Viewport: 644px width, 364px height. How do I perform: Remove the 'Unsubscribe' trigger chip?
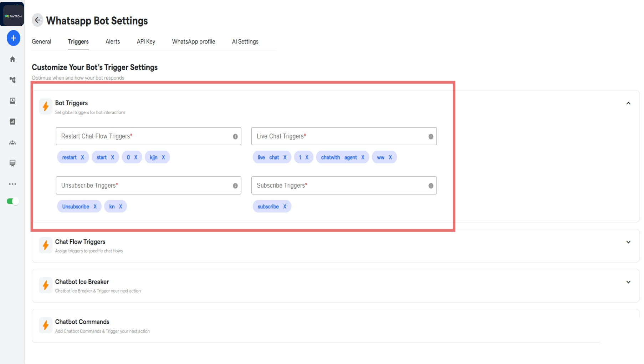(x=95, y=207)
